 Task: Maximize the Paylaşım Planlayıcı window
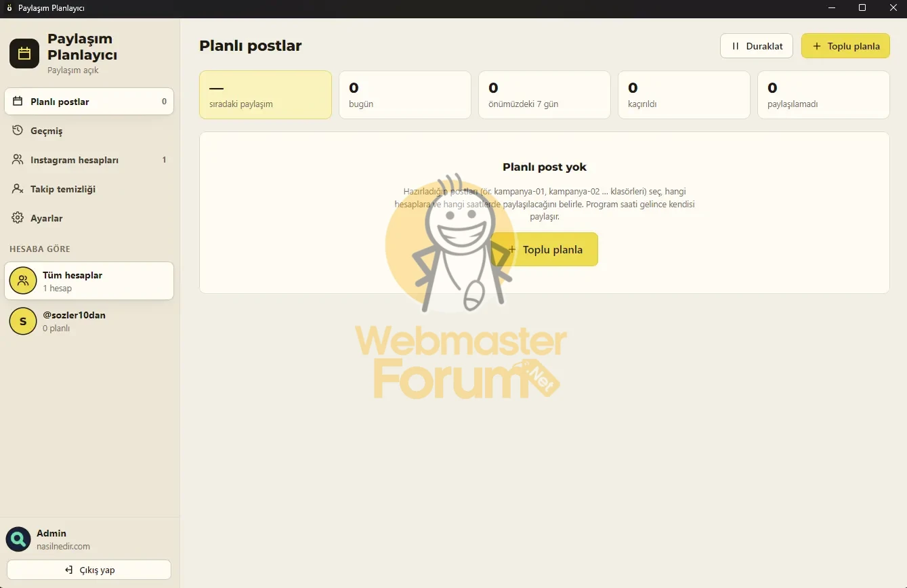click(862, 8)
